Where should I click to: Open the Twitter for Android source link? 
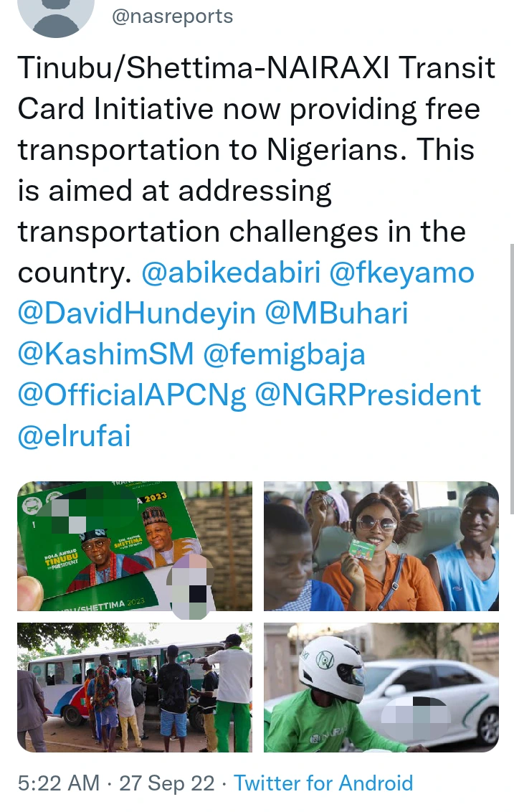[x=323, y=783]
